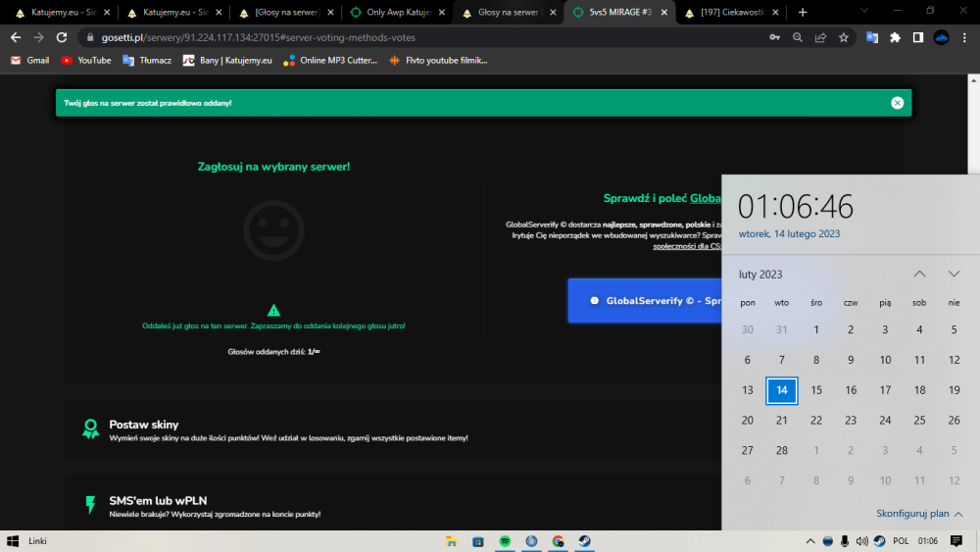
Task: Open Postaw skiny section
Action: tap(393, 430)
